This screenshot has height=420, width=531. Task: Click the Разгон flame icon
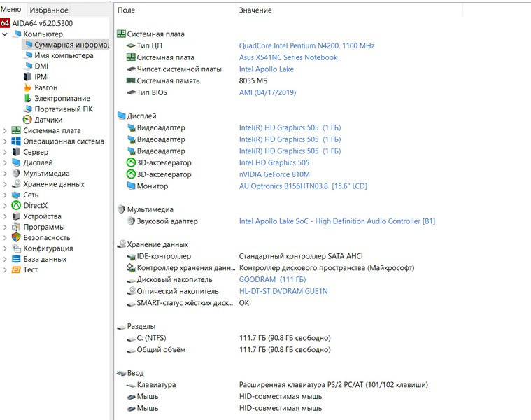(x=27, y=87)
